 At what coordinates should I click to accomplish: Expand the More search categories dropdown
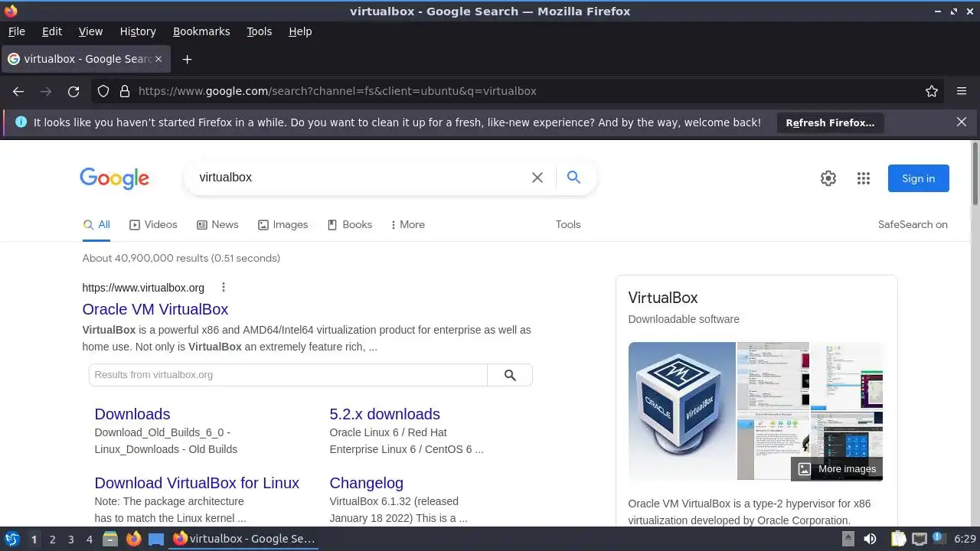click(x=407, y=224)
